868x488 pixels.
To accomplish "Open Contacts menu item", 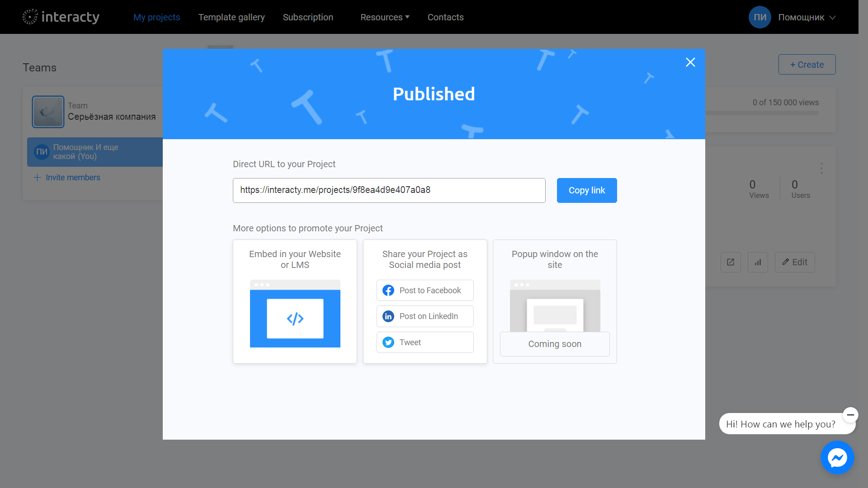I will tap(446, 17).
